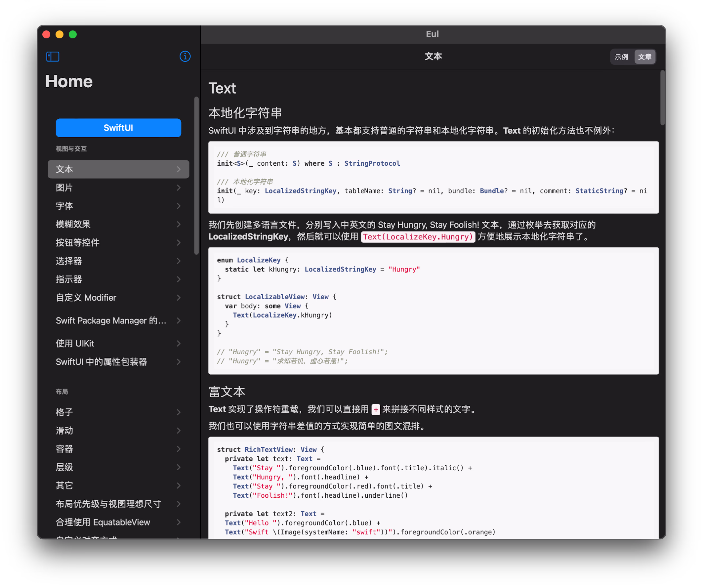Open Swift Package Manager entry
703x588 pixels.
[111, 321]
